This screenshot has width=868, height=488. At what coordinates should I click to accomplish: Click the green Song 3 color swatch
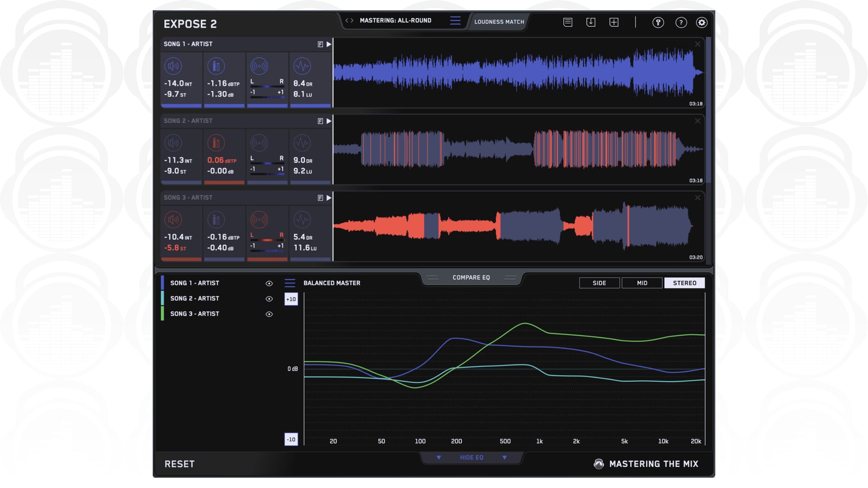pyautogui.click(x=162, y=313)
